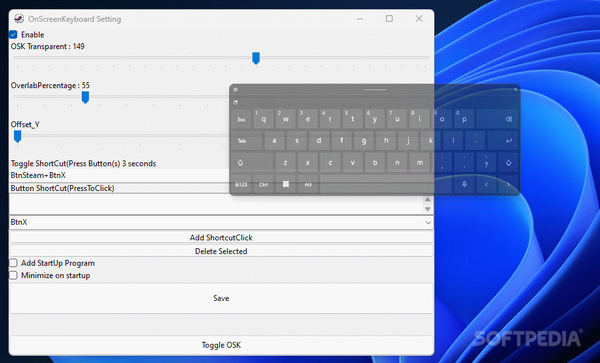Tap Esc key on touch keyboard
Viewport: 600px width, 363px height.
pos(241,119)
